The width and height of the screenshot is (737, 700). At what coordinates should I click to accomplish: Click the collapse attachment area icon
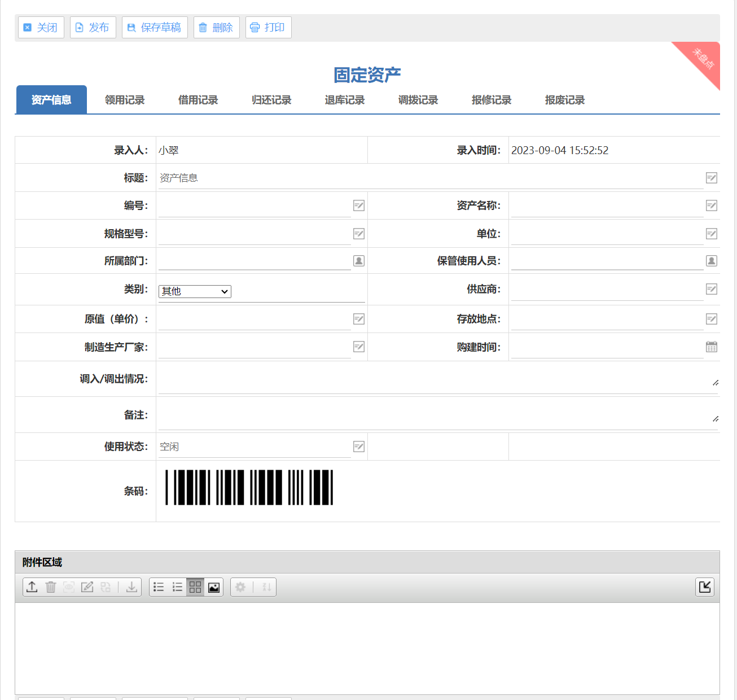pos(705,587)
